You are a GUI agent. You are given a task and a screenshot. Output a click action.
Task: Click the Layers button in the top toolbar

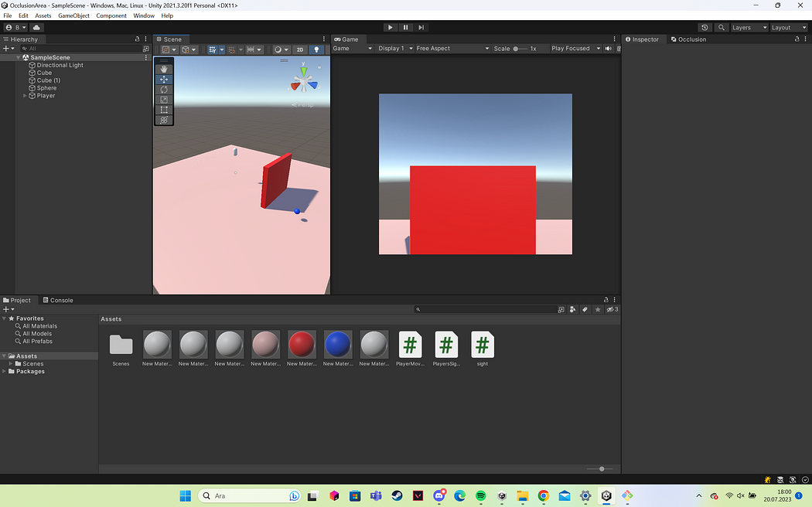point(744,27)
